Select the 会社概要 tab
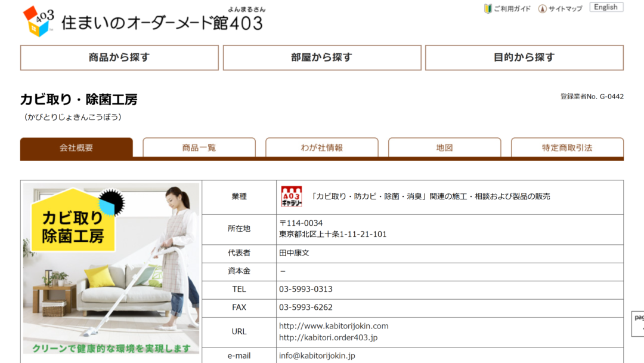This screenshot has width=644, height=363. coord(76,147)
